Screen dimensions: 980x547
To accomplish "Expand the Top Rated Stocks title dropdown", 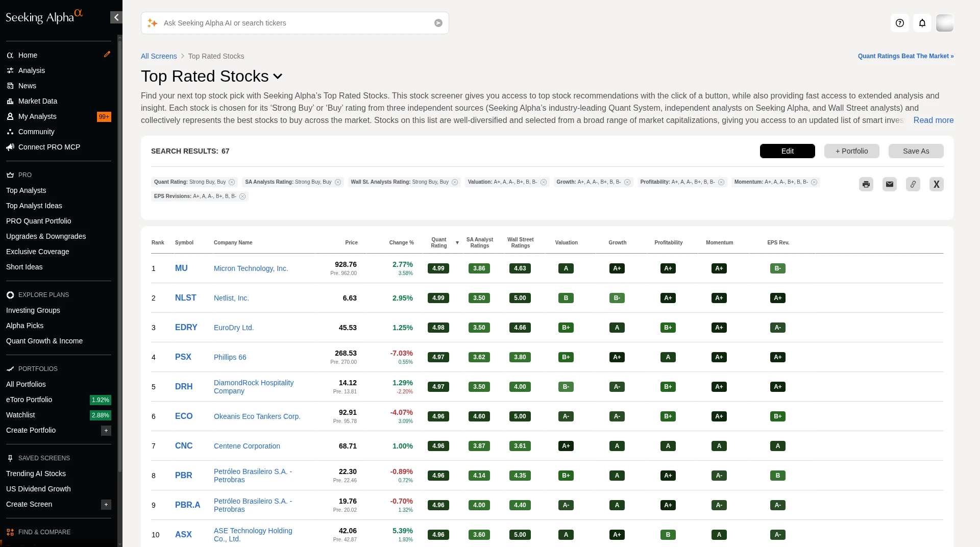I will tap(278, 77).
